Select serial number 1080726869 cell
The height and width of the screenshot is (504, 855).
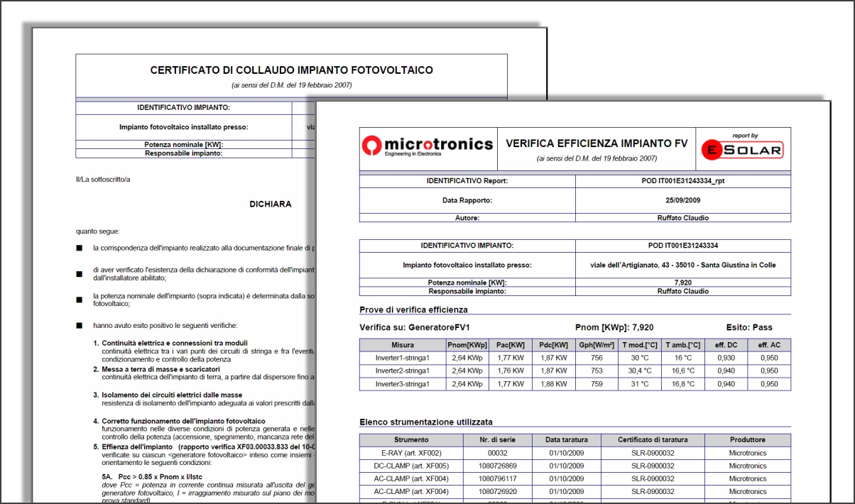tap(498, 466)
